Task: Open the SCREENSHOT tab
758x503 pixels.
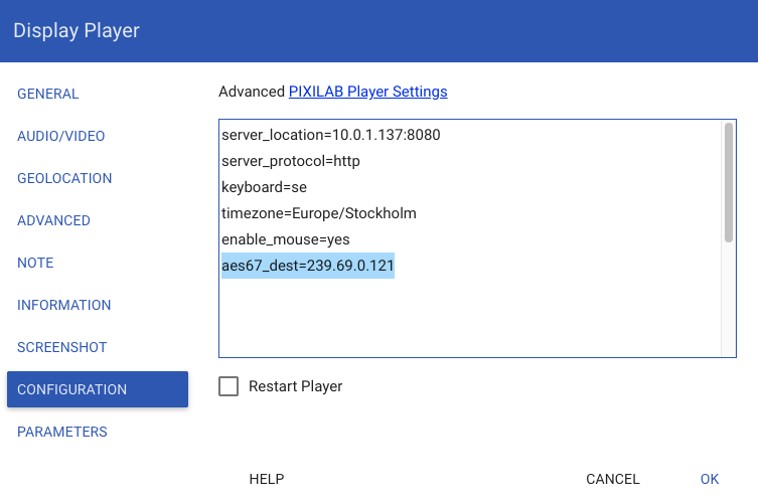Action: (62, 347)
